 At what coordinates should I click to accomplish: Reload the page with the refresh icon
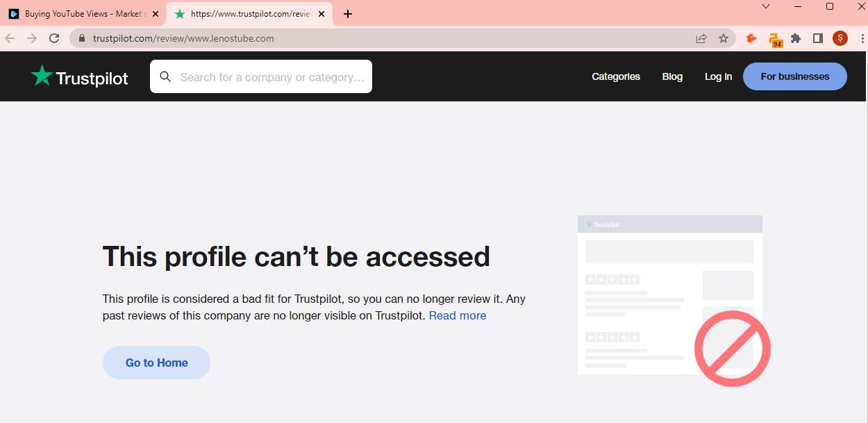tap(54, 38)
